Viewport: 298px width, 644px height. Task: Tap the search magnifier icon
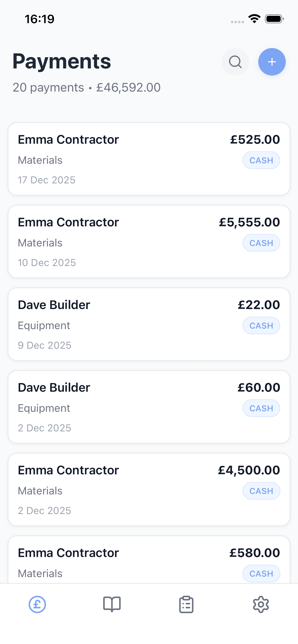click(x=235, y=62)
